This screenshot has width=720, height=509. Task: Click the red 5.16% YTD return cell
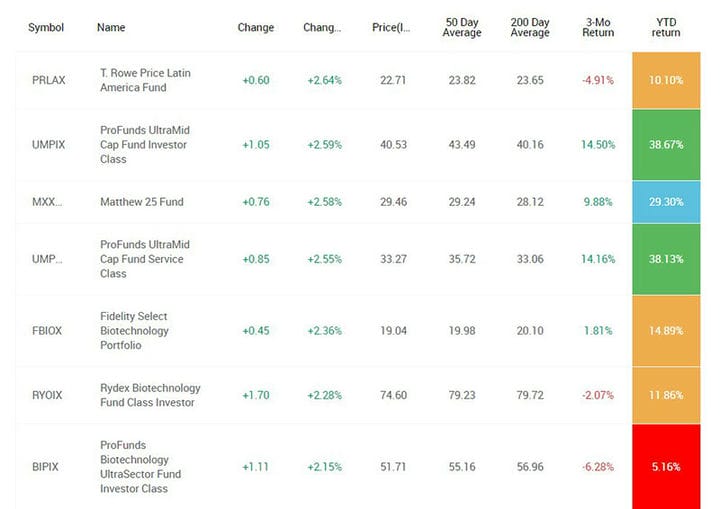[x=666, y=466]
